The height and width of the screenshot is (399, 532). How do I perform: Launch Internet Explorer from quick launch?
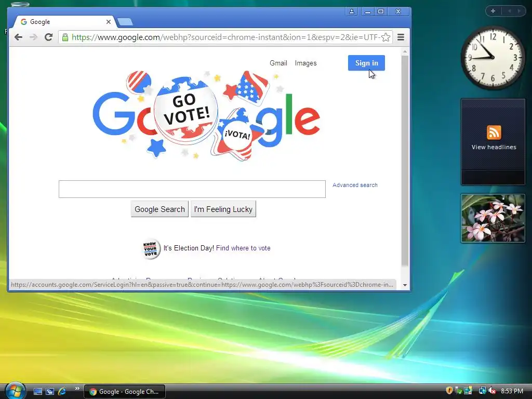[x=62, y=392]
